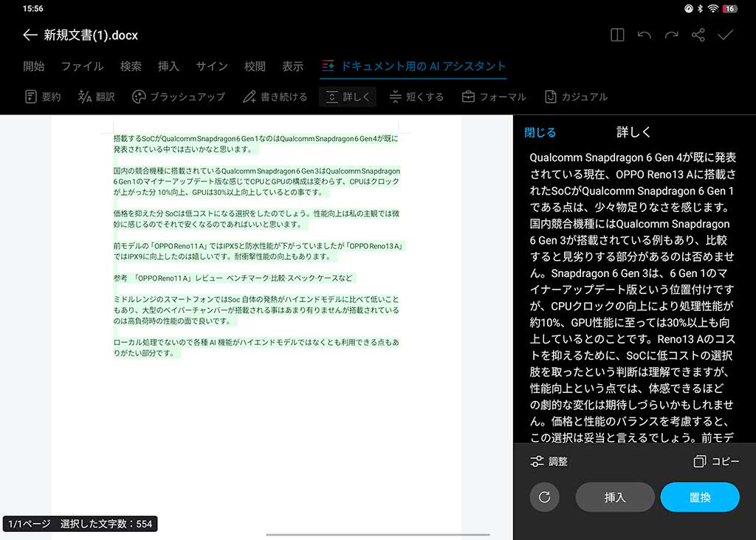Copy the generated text with コピー

tap(716, 462)
